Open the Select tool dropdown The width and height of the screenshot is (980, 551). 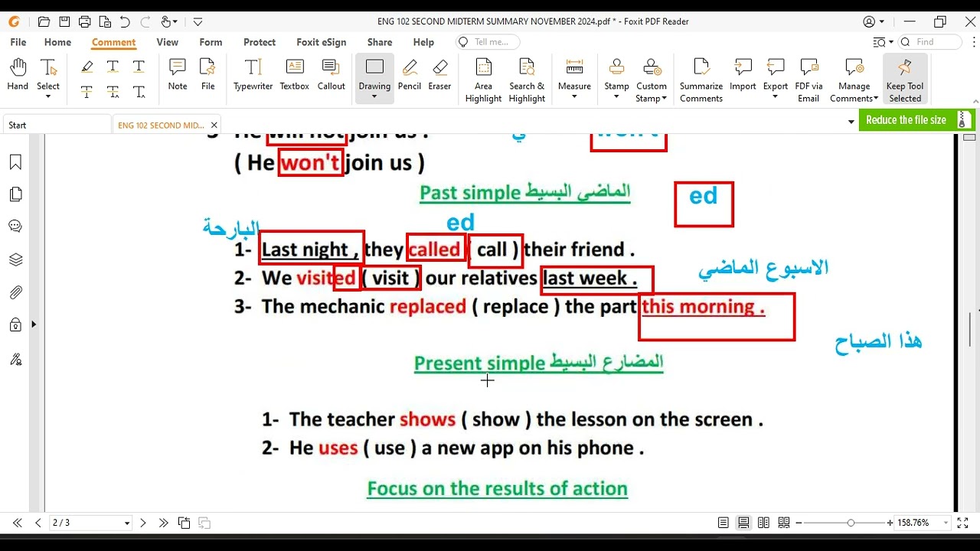pos(48,96)
